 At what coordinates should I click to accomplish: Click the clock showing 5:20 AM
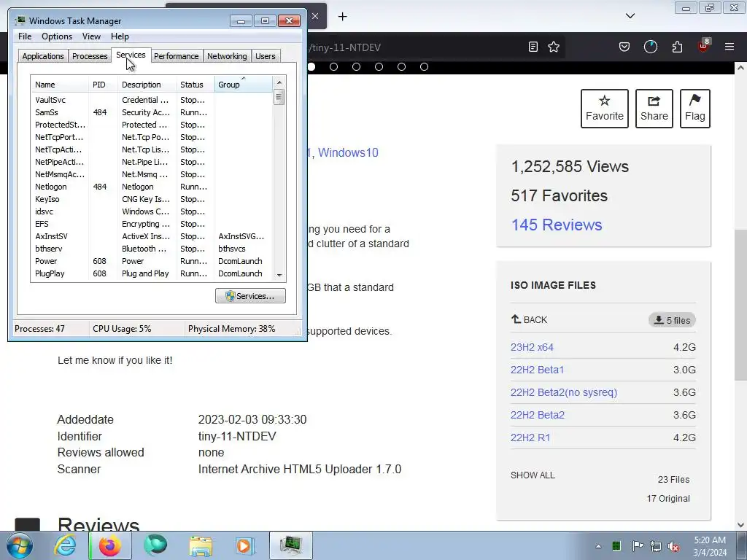(x=709, y=546)
